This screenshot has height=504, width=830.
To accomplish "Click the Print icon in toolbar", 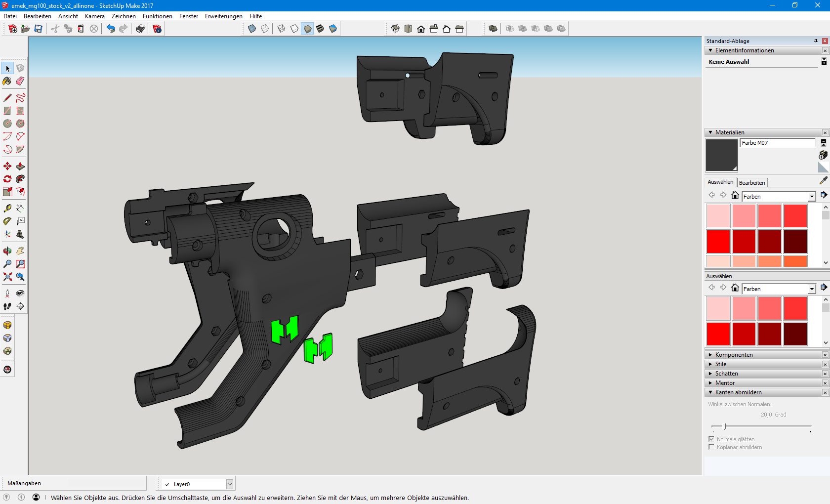I will (x=140, y=29).
